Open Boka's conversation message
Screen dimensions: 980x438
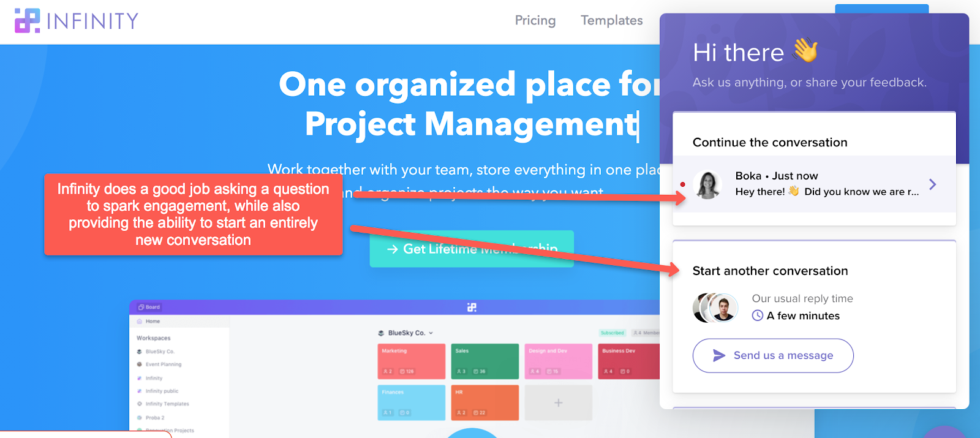click(x=814, y=184)
